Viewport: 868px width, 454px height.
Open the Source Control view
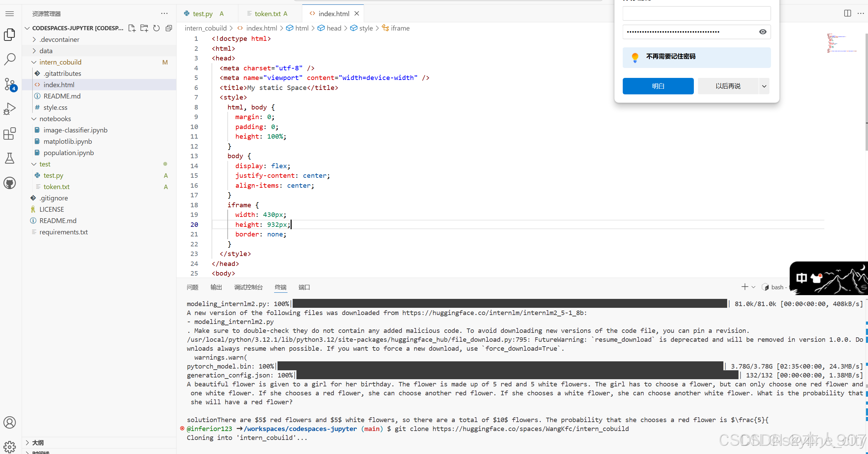pos(10,84)
